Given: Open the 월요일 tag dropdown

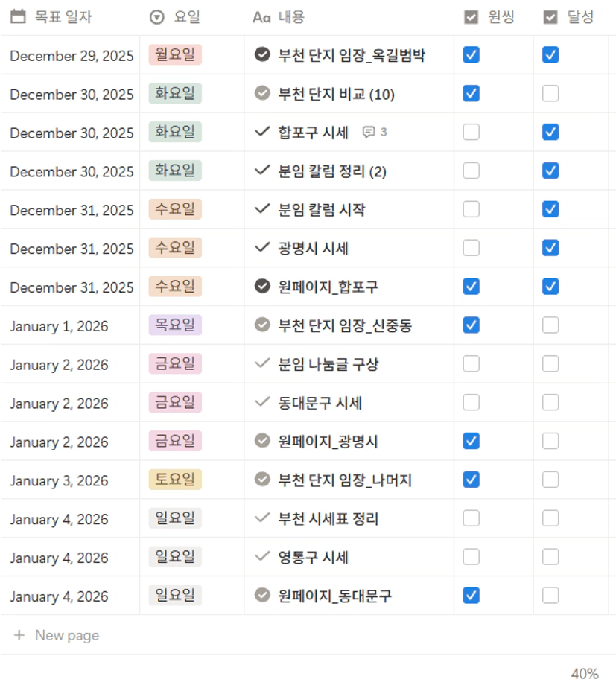Looking at the screenshot, I should click(x=175, y=54).
